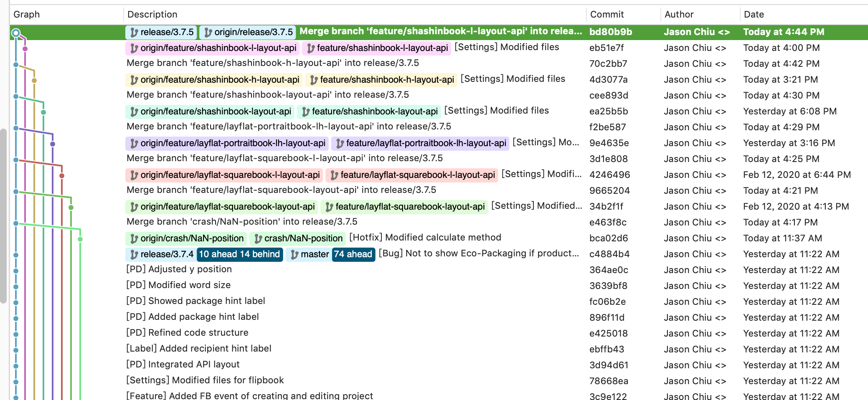This screenshot has width=868, height=400.
Task: Click the master branch label
Action: [x=309, y=254]
